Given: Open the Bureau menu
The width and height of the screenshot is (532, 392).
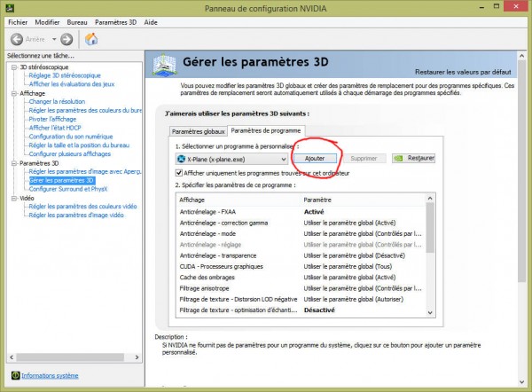Looking at the screenshot, I should pyautogui.click(x=77, y=22).
